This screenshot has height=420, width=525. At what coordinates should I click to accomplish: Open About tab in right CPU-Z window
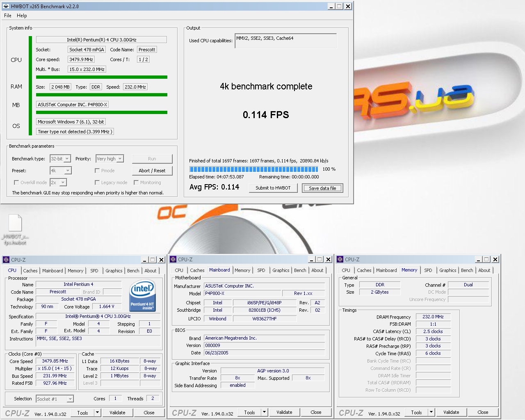484,271
